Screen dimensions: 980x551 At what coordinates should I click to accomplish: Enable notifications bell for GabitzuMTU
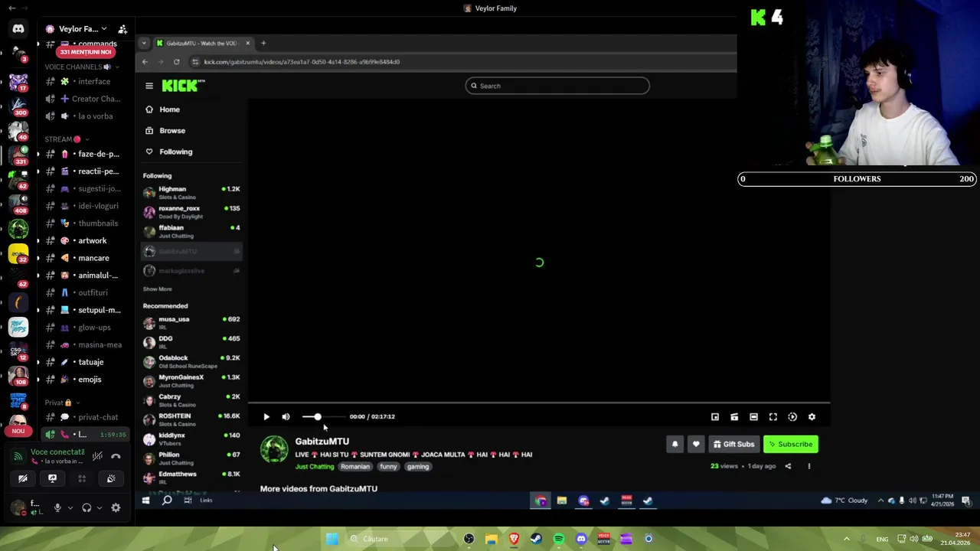click(675, 444)
